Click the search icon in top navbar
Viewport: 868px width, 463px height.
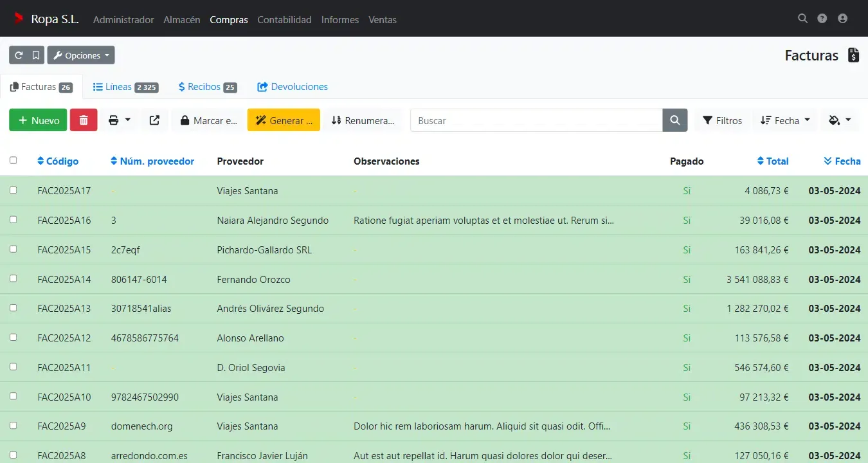(x=802, y=19)
